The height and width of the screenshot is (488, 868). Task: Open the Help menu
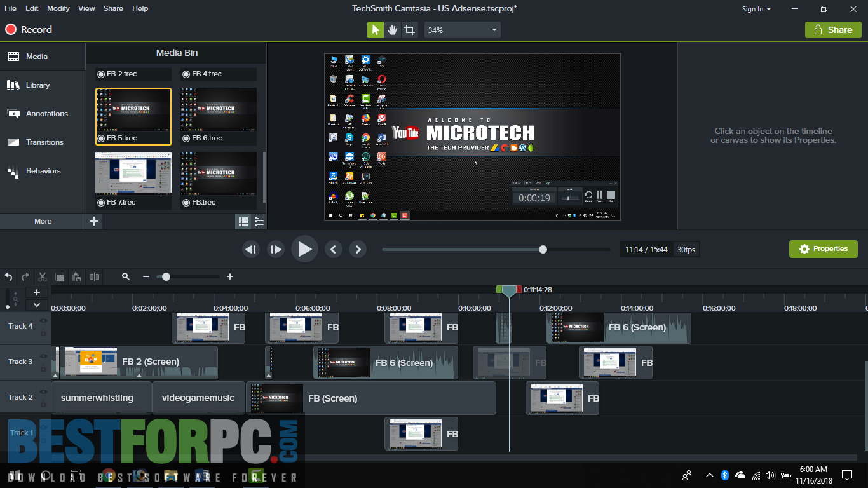(140, 8)
